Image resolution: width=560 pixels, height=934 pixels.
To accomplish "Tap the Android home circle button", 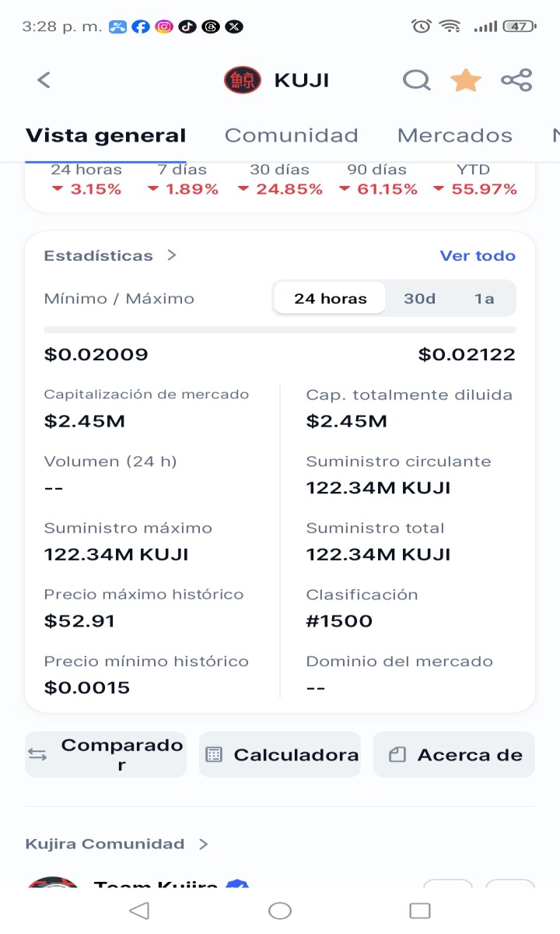I will click(280, 910).
